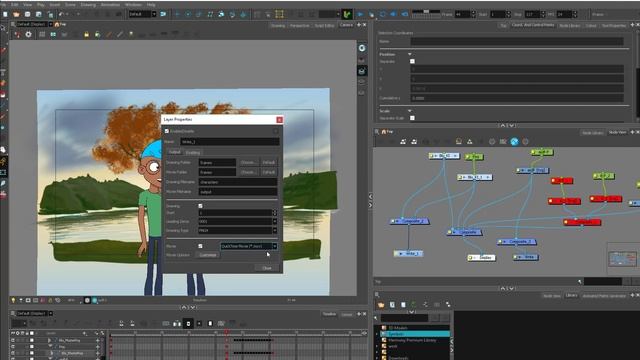Click the green icon before playback controls
Screen dimensions: 640x360
pyautogui.click(x=347, y=14)
